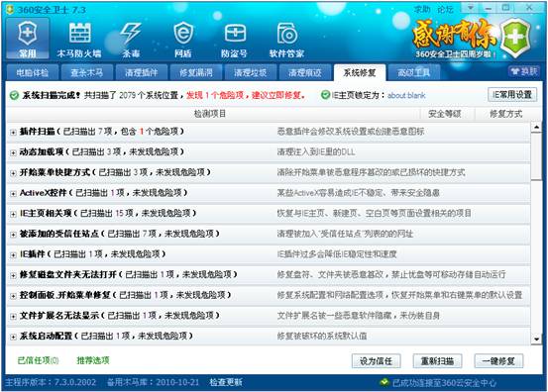Open the 常用 shield icon section
The height and width of the screenshot is (392, 548).
coord(28,39)
